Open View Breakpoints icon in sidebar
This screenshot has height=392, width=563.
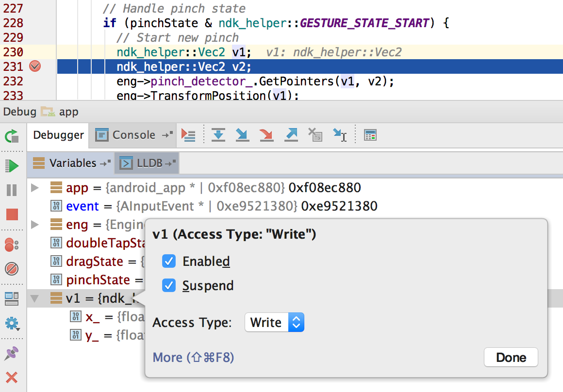coord(12,245)
